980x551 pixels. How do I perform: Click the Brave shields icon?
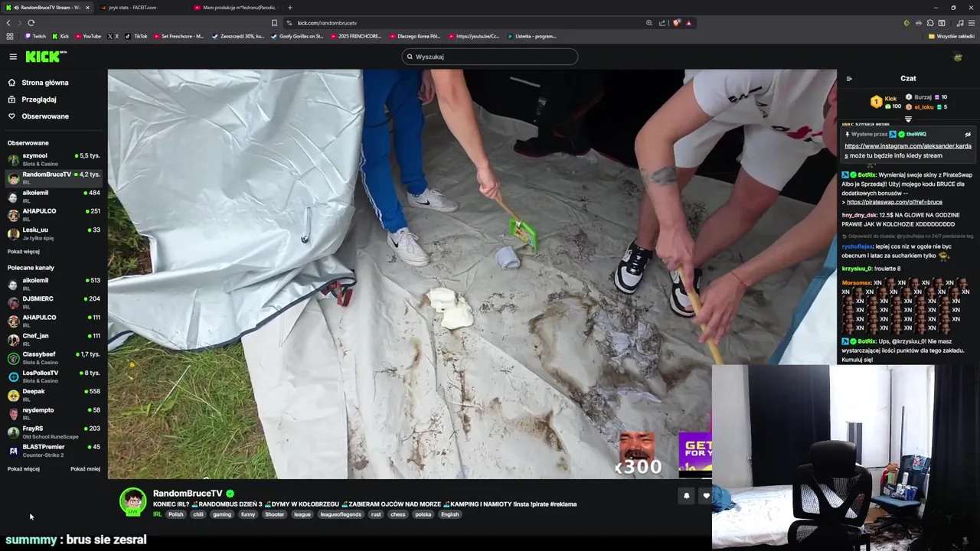tap(676, 23)
